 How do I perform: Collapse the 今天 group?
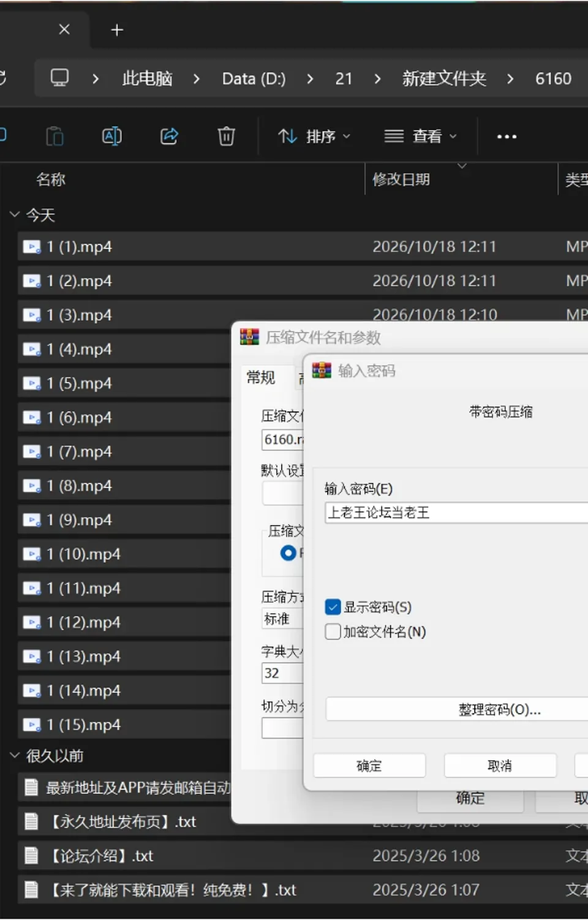[x=15, y=214]
